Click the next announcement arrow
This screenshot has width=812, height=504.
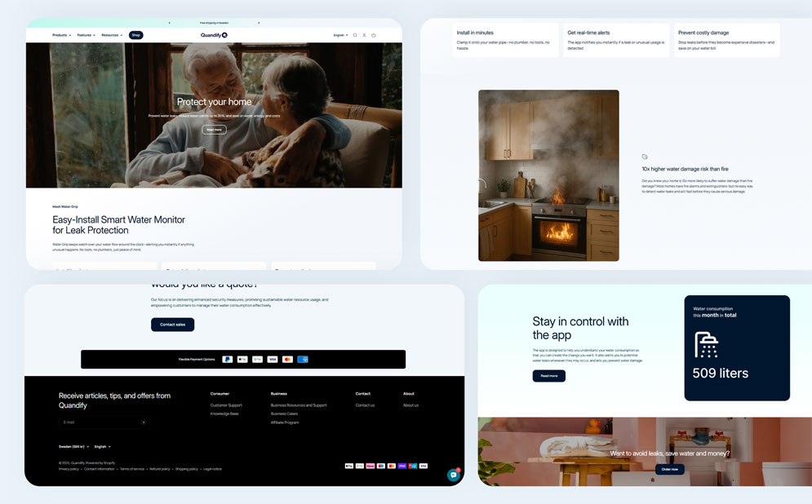tap(260, 23)
